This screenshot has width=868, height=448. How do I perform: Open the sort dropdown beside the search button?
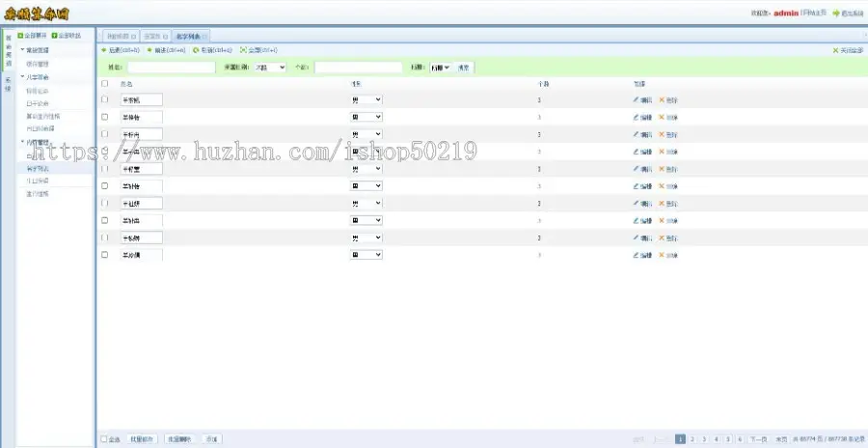(441, 67)
